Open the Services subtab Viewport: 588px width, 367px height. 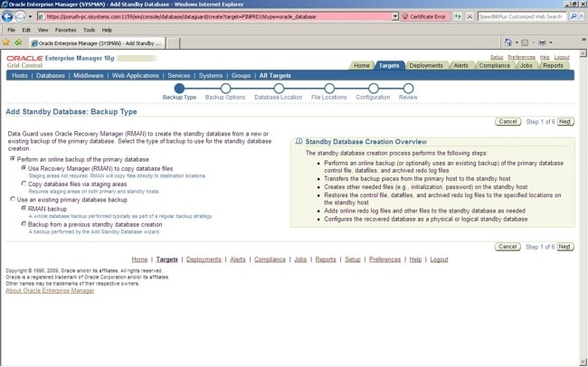tap(179, 76)
